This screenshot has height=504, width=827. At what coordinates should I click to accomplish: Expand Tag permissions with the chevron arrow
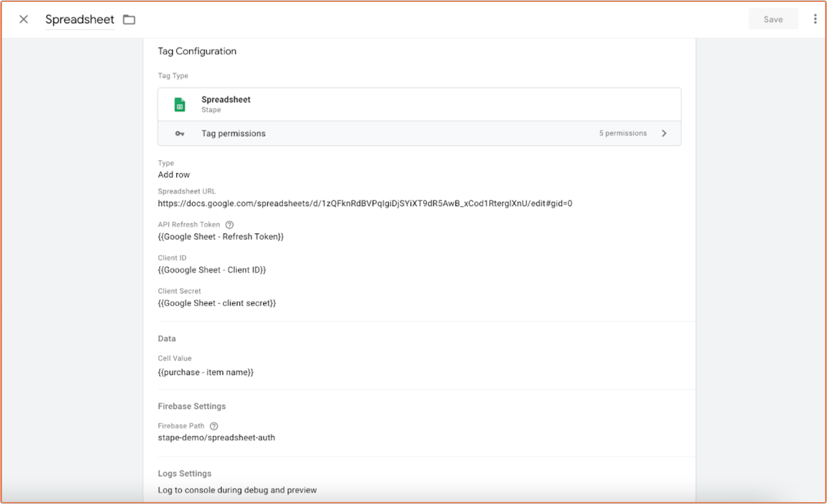coord(664,133)
